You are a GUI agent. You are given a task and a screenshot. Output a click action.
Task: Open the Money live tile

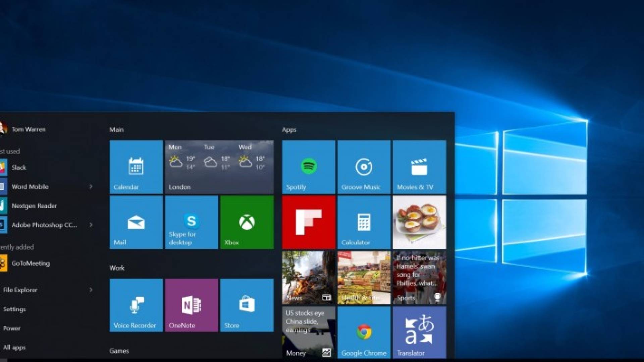(x=309, y=333)
